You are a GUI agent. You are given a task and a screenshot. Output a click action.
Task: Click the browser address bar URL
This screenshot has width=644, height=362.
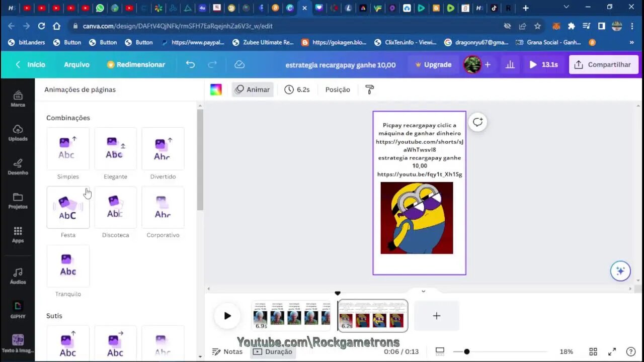[x=177, y=26]
